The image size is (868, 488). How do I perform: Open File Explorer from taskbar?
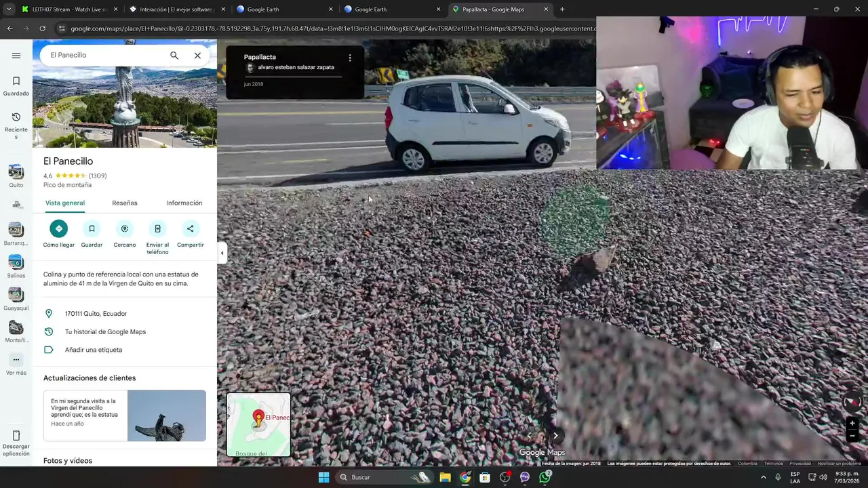click(x=445, y=477)
